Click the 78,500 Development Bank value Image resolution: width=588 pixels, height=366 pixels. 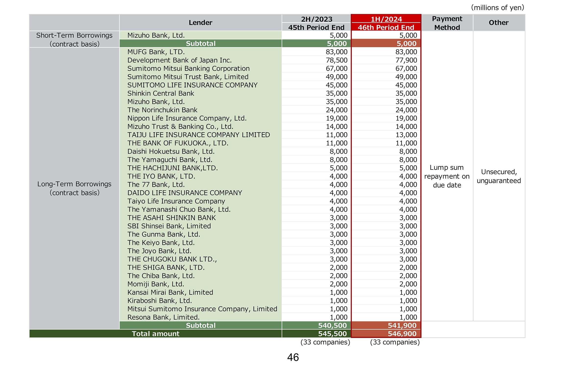click(x=336, y=60)
